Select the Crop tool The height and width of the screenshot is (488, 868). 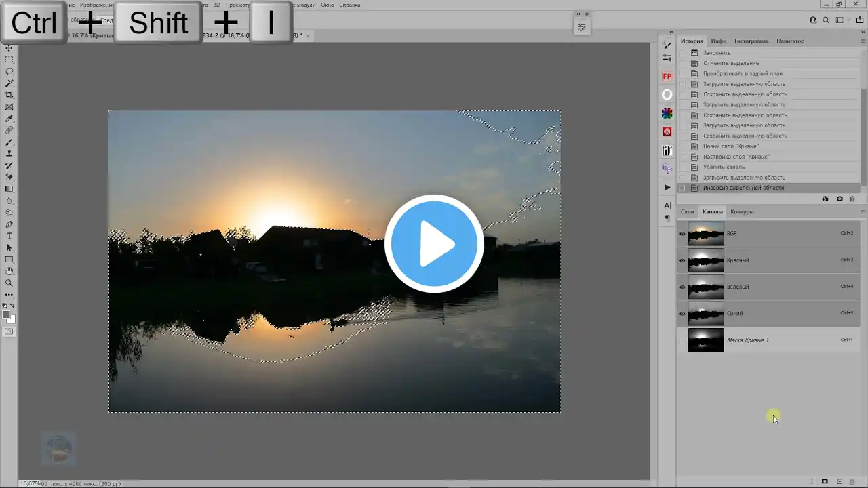click(9, 95)
